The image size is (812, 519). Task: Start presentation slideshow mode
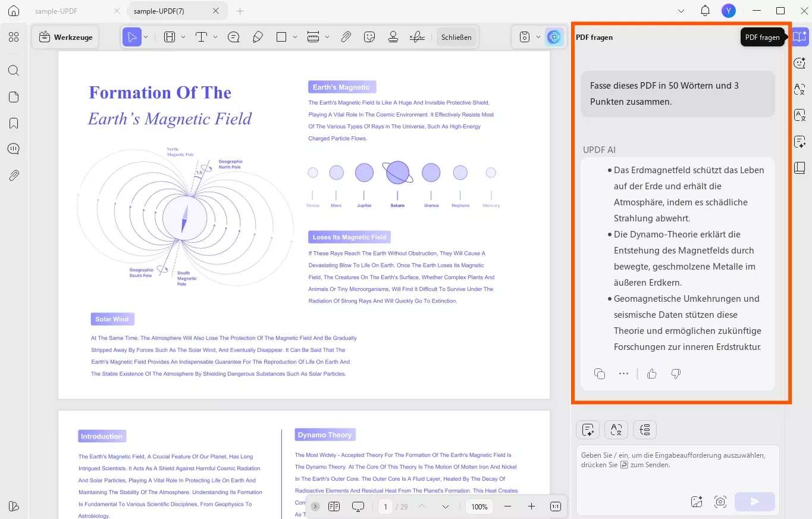pyautogui.click(x=358, y=507)
